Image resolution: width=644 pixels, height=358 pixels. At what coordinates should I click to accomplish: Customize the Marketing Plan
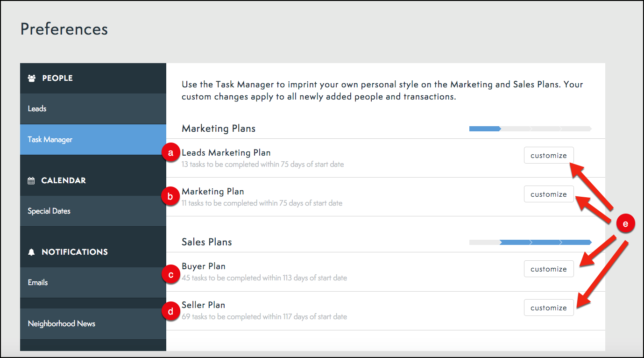click(x=548, y=194)
